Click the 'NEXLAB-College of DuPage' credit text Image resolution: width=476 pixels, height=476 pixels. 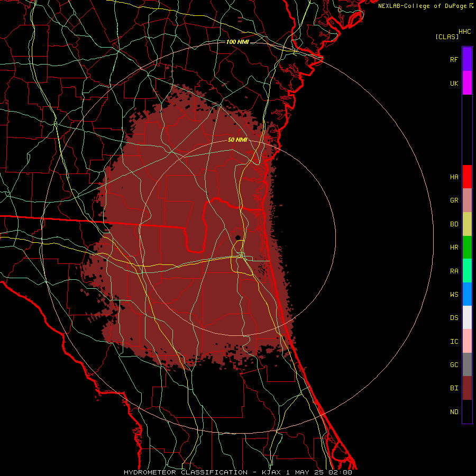pos(423,6)
